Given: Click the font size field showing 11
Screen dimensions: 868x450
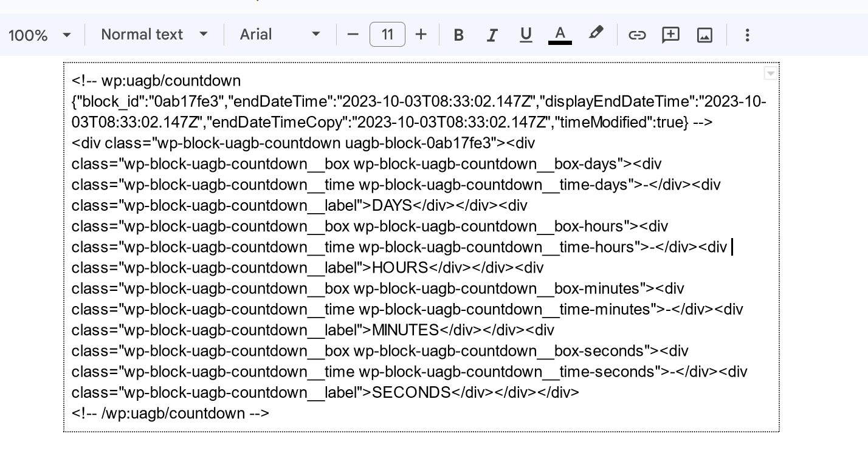Looking at the screenshot, I should (x=387, y=35).
